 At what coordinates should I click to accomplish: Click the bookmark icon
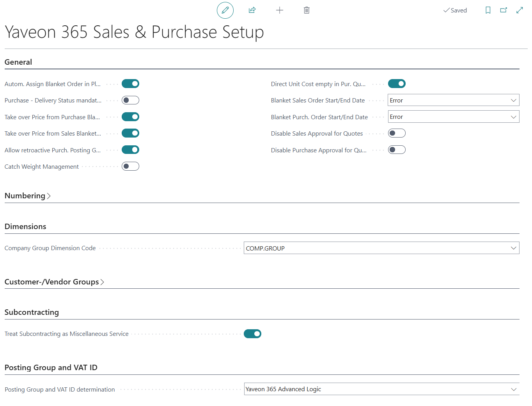pos(488,11)
